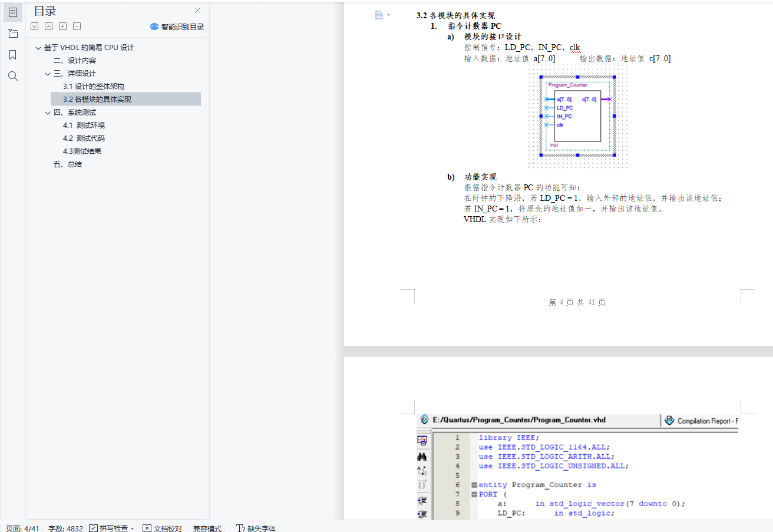Go to 3.1 设计的整体架构 in outline
Viewport: 773px width, 532px height.
click(94, 87)
